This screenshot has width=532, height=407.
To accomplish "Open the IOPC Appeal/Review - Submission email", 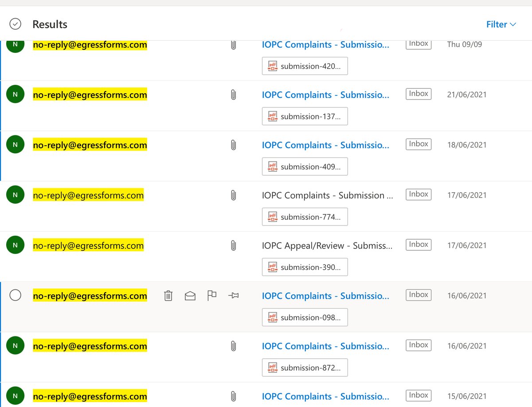I will [327, 245].
